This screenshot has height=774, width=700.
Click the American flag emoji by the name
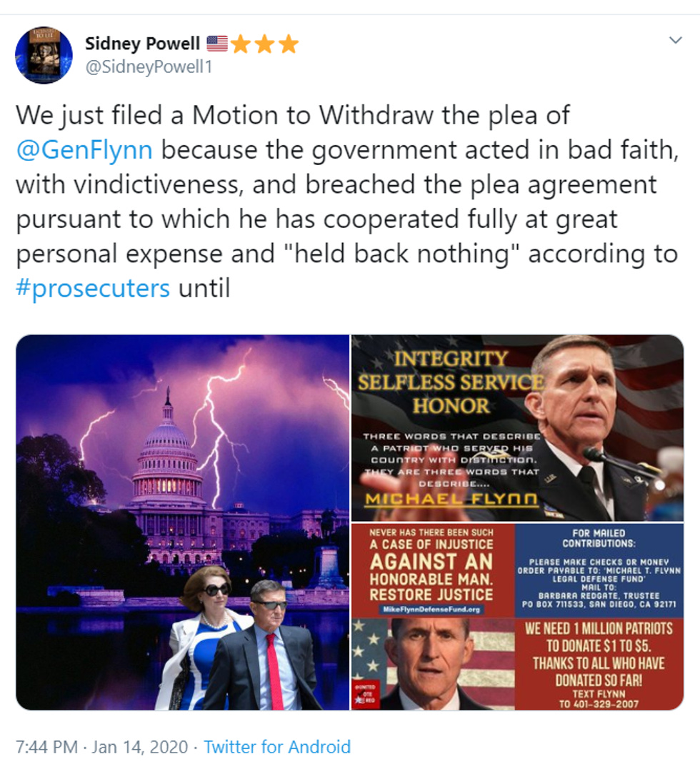[x=216, y=44]
